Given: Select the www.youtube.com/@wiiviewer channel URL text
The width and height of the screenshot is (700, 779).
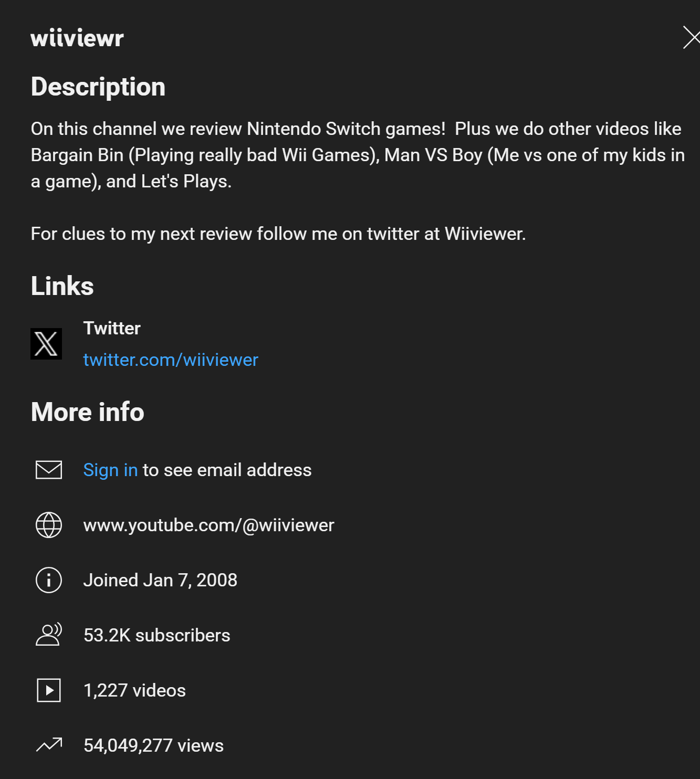Looking at the screenshot, I should 209,525.
